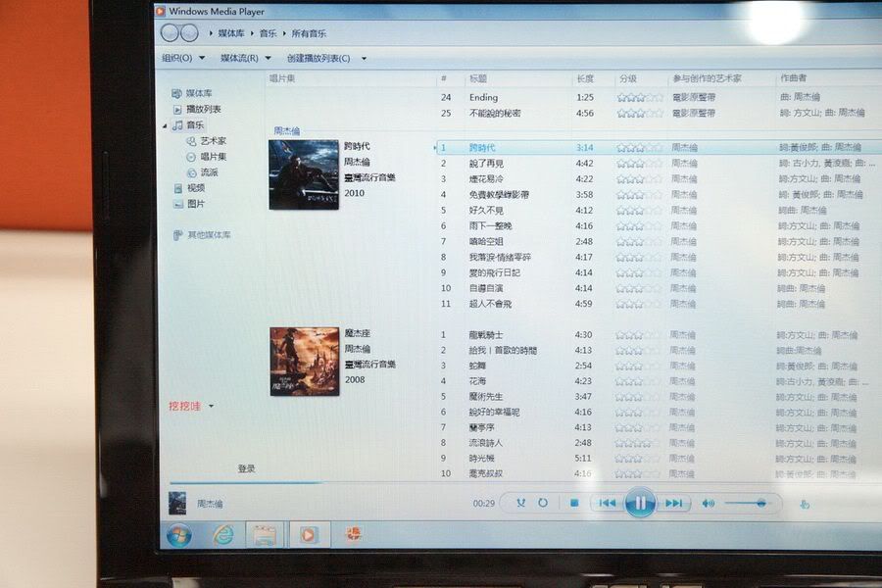Open the orange app on the taskbar

tap(353, 534)
